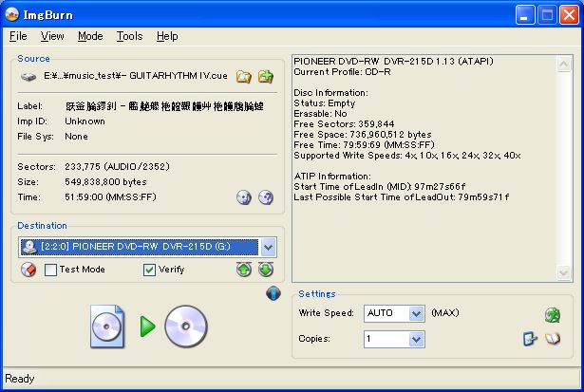Open the Tools menu
584x392 pixels.
(129, 36)
